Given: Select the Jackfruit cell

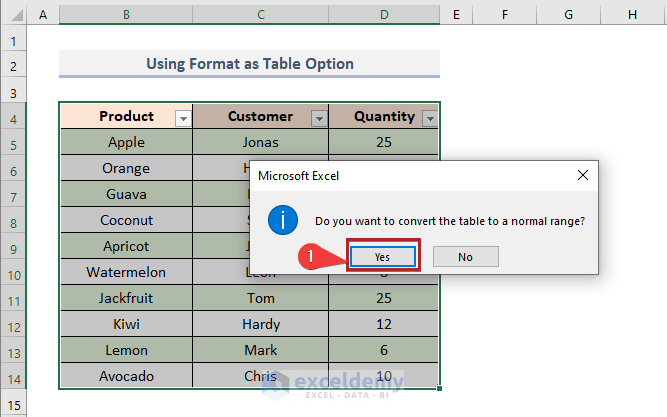Looking at the screenshot, I should pos(126,298).
